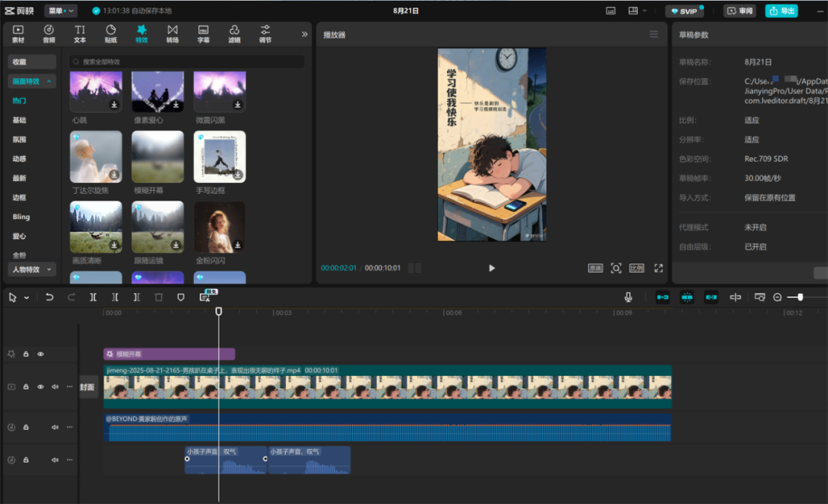828x504 pixels.
Task: Toggle visibility of main video track
Action: click(x=41, y=387)
